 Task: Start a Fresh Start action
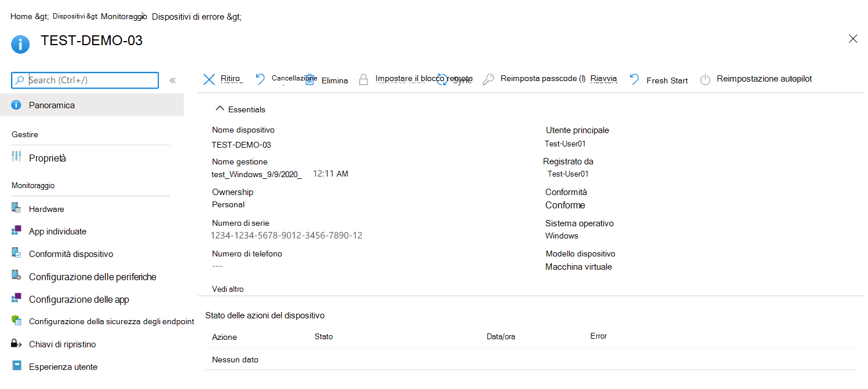[x=667, y=80]
